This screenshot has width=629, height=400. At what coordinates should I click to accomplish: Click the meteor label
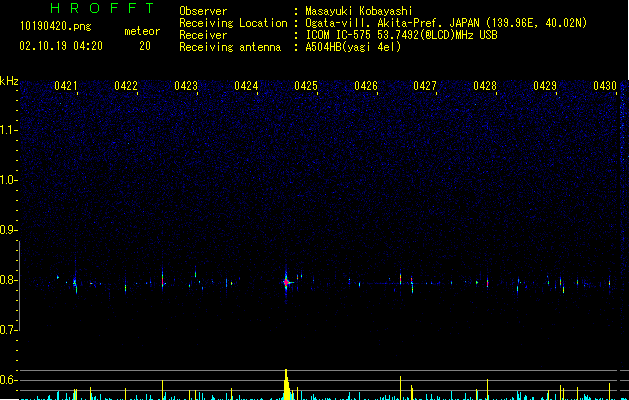pos(142,31)
